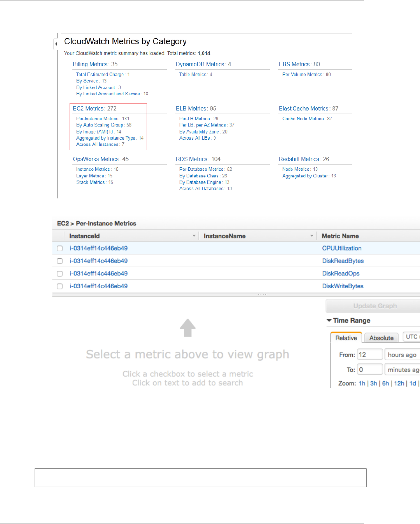This screenshot has height=524, width=420.
Task: Open EC2 Metrics category
Action: point(88,109)
